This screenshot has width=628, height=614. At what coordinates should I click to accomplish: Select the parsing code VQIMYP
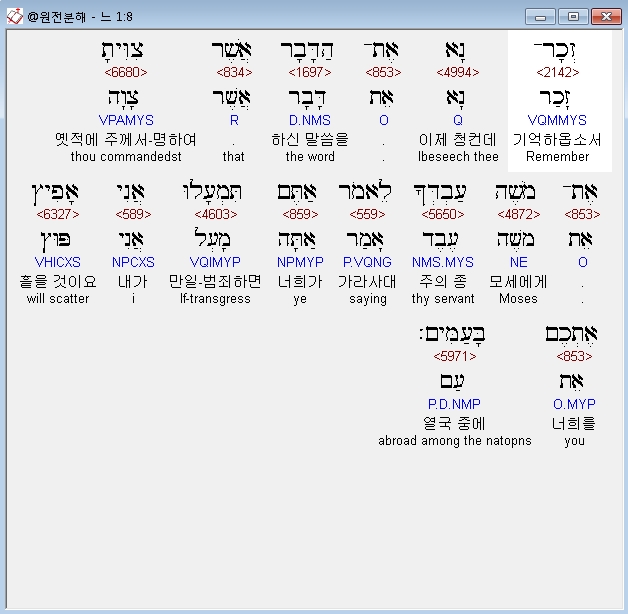215,262
